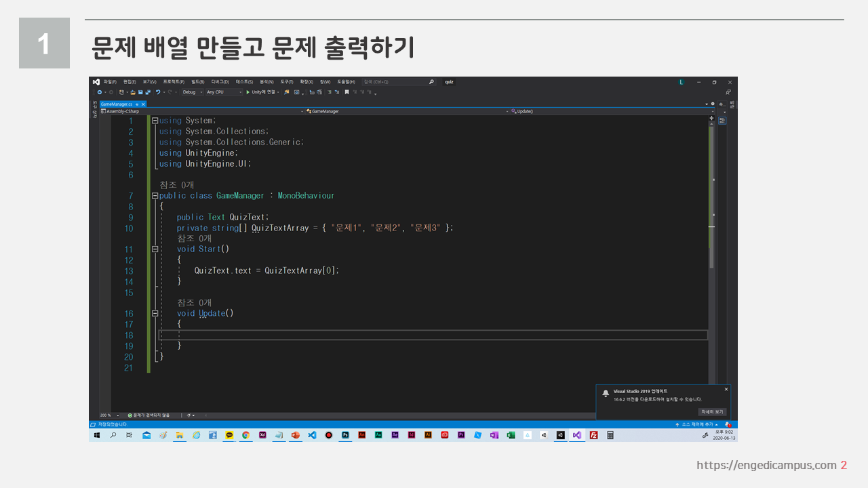868x488 pixels.
Task: Click the quiz solution name label
Action: click(449, 82)
